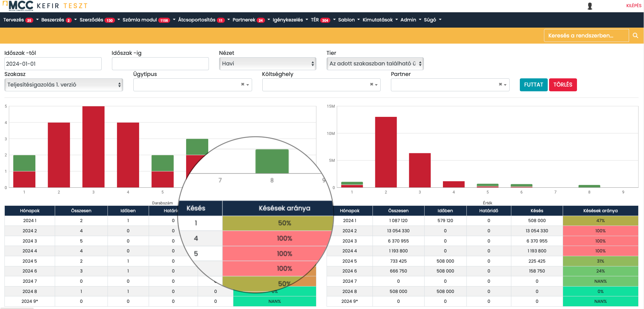The height and width of the screenshot is (309, 644).
Task: Click the Partnerek badge 24
Action: coord(261,20)
